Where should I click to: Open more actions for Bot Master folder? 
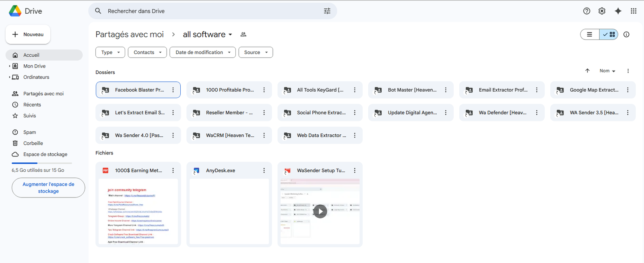(446, 90)
